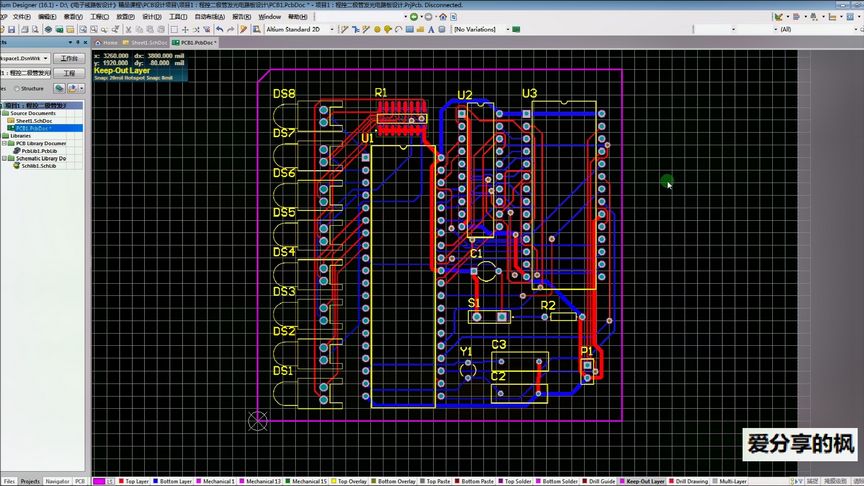The width and height of the screenshot is (864, 486).
Task: Select the interactive routing tool icon
Action: 344,29
